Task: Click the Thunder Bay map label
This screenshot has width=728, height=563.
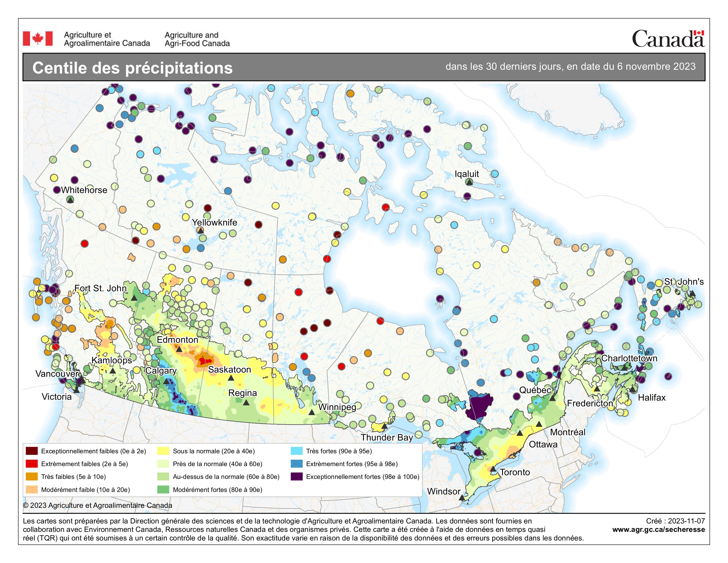Action: tap(387, 437)
